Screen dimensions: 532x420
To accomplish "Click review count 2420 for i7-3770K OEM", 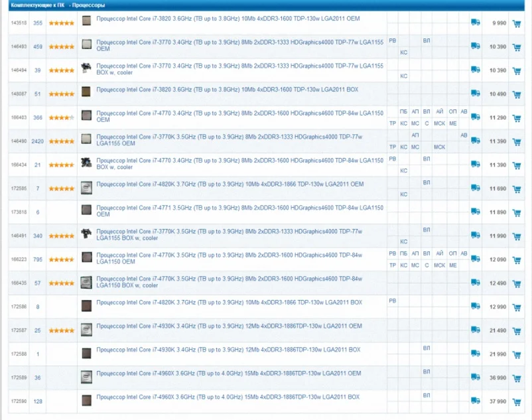I will click(38, 141).
